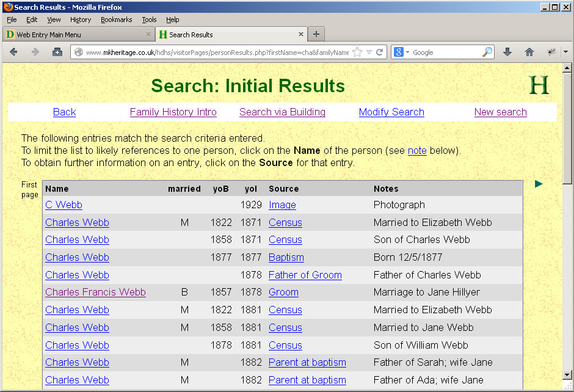
Task: Expand the toolbar overflow dropdown arrow
Action: [565, 53]
